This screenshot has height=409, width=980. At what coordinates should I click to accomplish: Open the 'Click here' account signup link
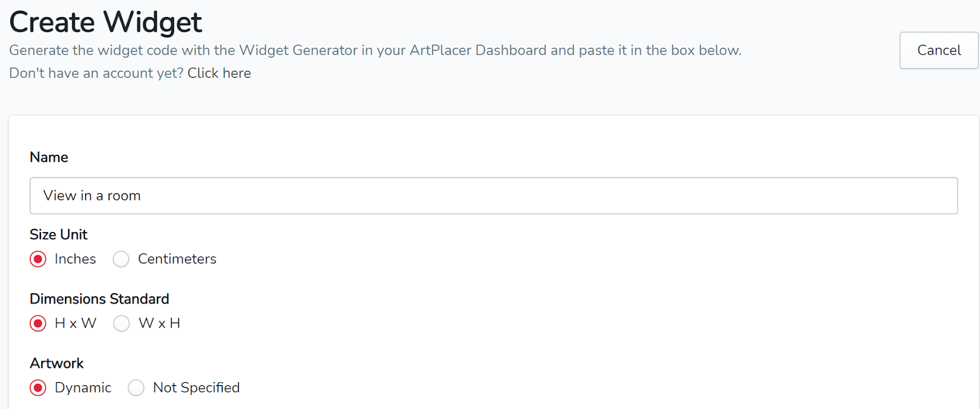coord(219,73)
